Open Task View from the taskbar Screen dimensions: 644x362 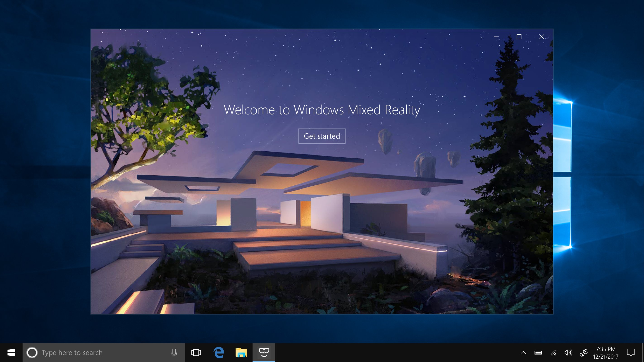[x=196, y=352]
